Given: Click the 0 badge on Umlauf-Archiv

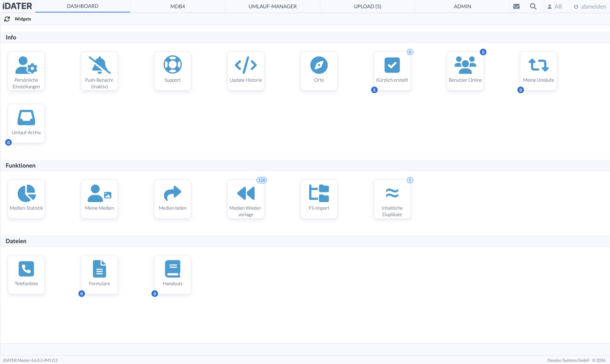Looking at the screenshot, I should click(x=8, y=143).
